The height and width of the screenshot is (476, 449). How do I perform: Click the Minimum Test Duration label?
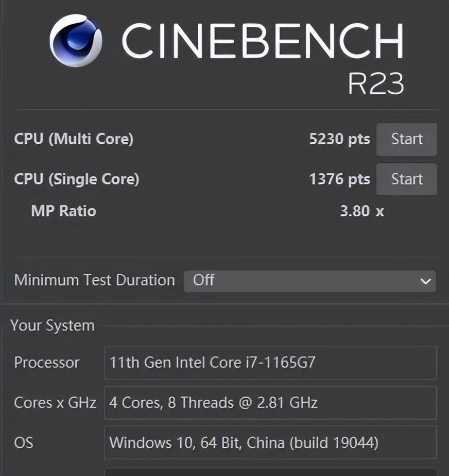tap(94, 280)
